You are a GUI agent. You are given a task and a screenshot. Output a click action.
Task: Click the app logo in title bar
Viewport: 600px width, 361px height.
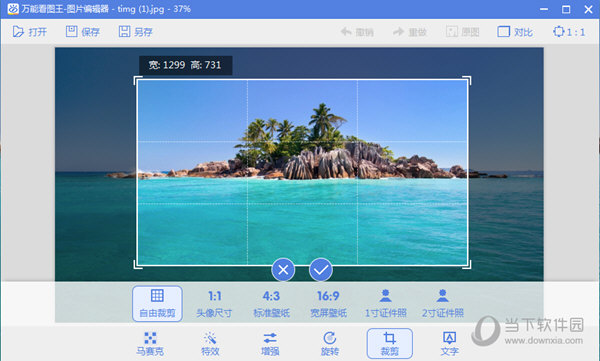pos(13,9)
